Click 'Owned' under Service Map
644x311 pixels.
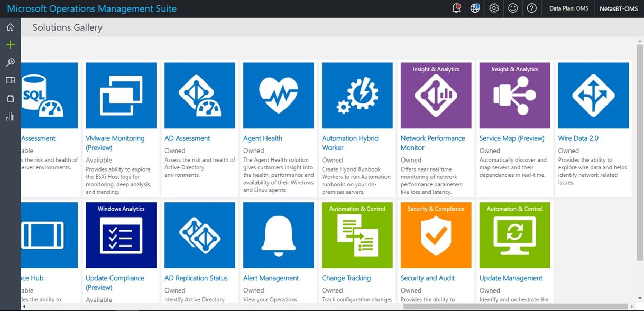490,151
